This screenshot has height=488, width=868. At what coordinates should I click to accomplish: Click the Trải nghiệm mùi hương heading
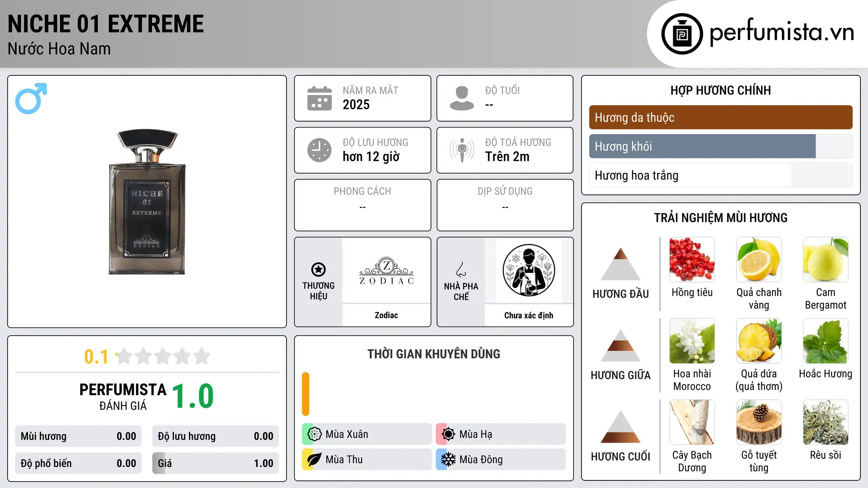coord(721,218)
